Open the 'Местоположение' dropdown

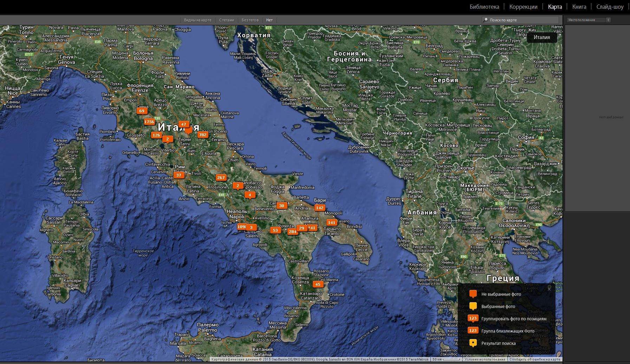(589, 20)
